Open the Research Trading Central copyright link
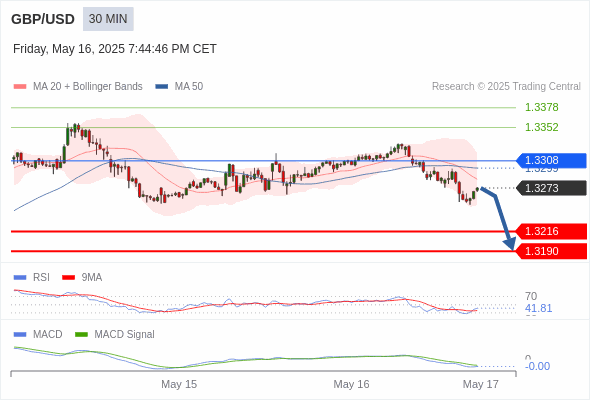The image size is (590, 400). click(x=506, y=87)
